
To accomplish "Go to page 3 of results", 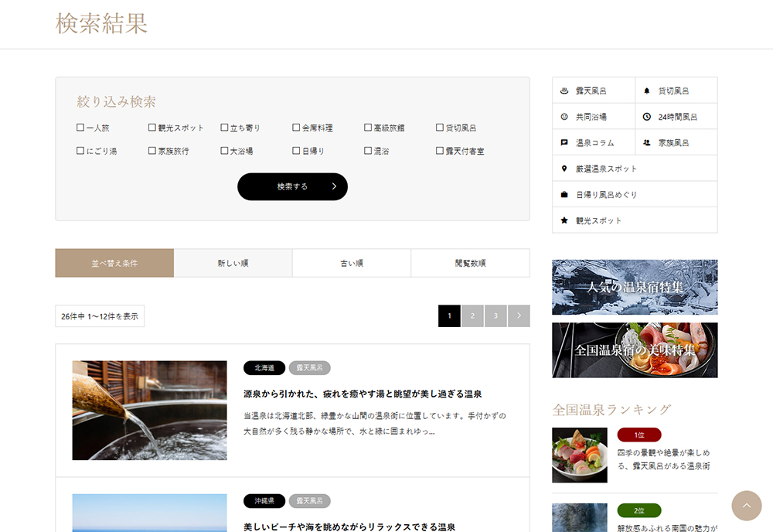I will (495, 316).
